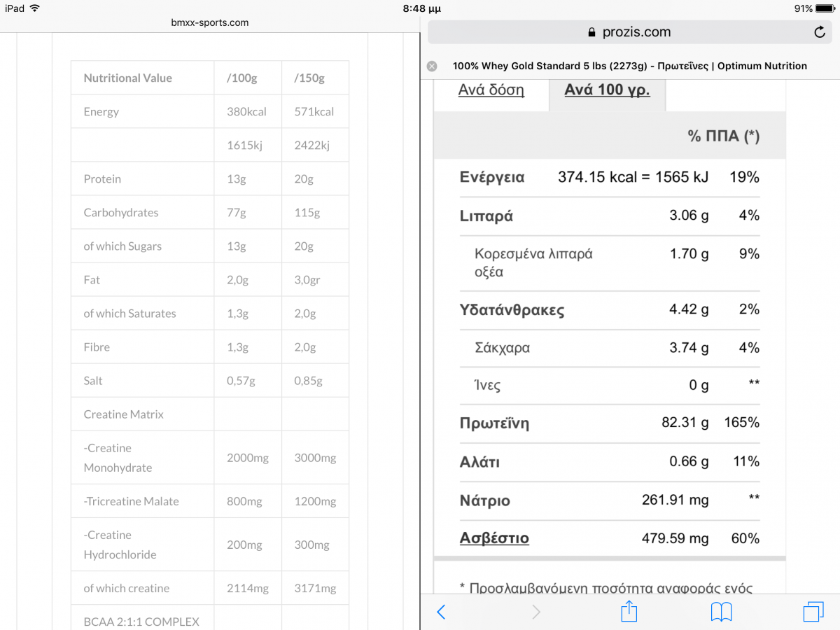Switch to the Ανά δόση tab
The image size is (840, 630).
[491, 90]
